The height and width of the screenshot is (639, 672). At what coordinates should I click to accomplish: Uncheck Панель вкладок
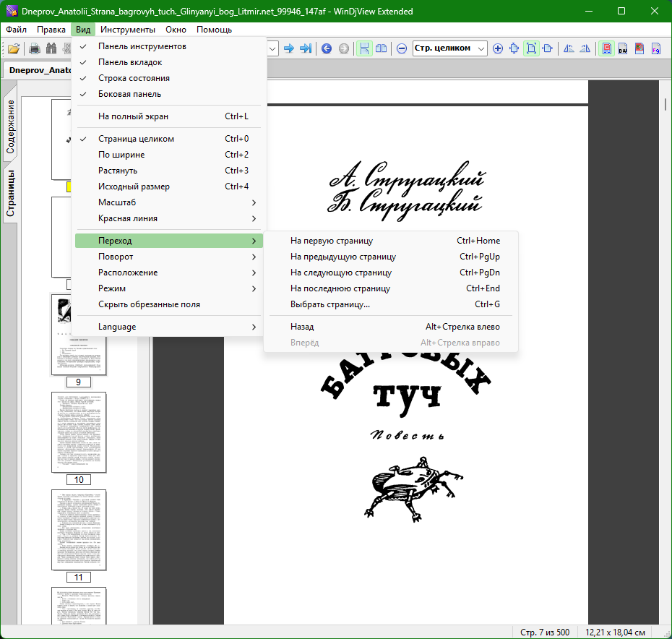coord(169,62)
